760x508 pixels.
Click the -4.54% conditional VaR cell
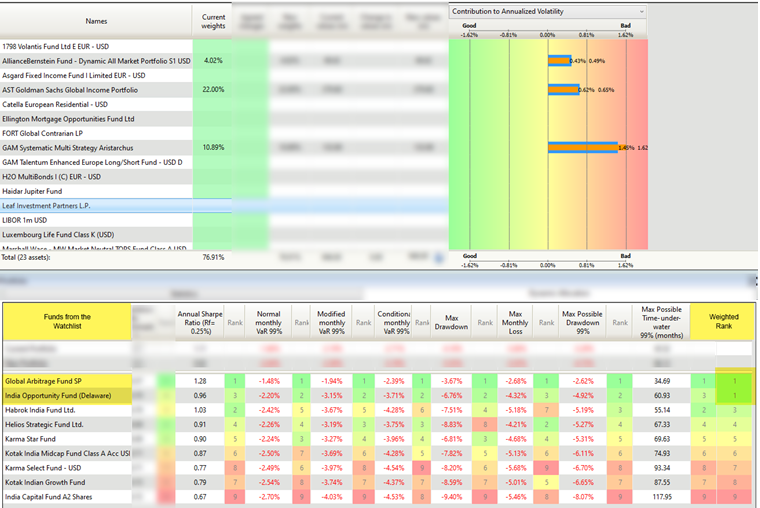(394, 468)
